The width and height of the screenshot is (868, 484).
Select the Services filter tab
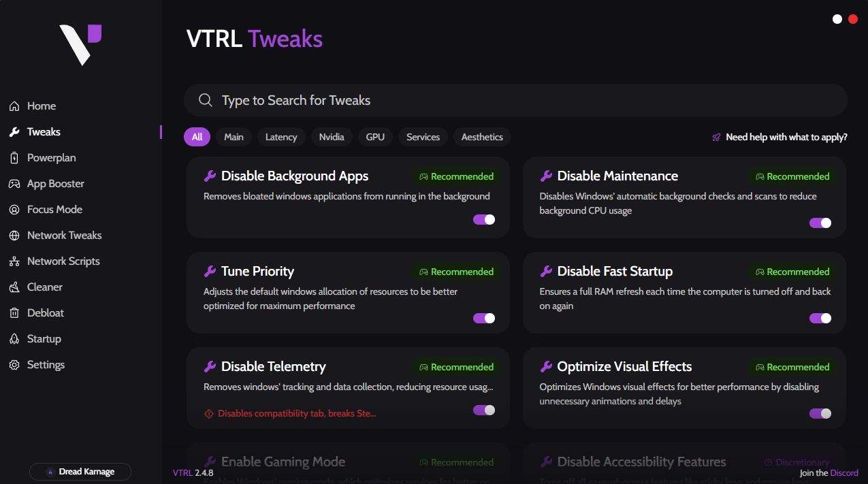pos(423,137)
